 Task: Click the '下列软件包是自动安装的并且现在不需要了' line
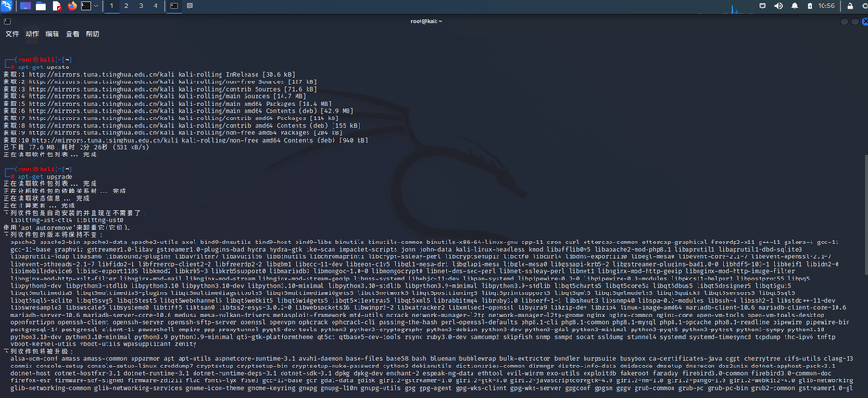(76, 213)
